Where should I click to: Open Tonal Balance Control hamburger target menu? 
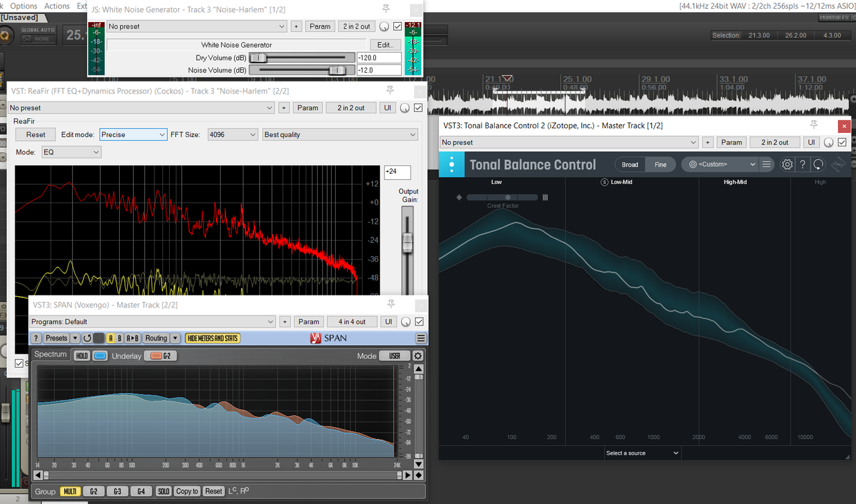click(x=766, y=164)
